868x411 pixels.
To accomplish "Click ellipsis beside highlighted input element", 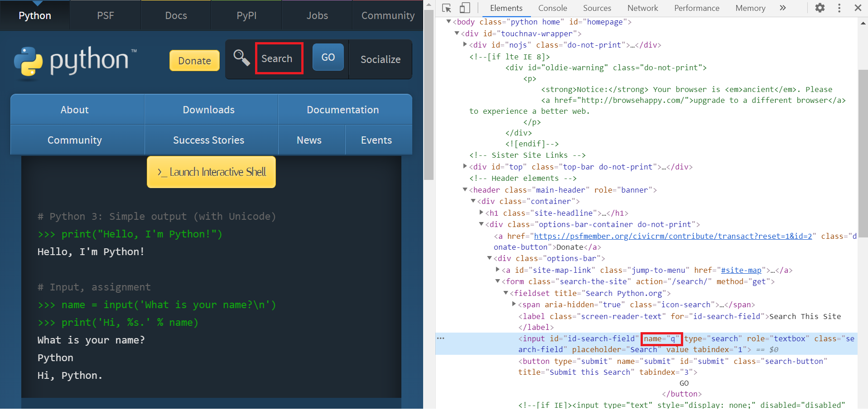I will pos(440,338).
